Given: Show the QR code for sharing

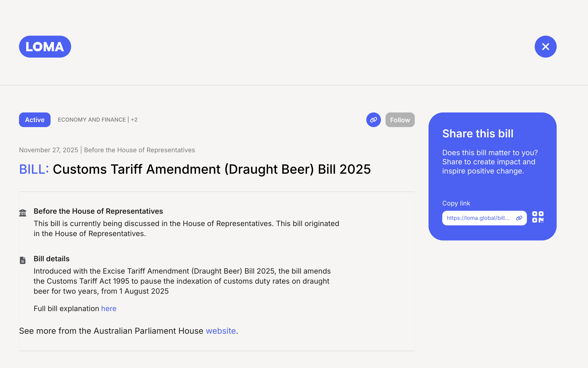Looking at the screenshot, I should point(538,217).
